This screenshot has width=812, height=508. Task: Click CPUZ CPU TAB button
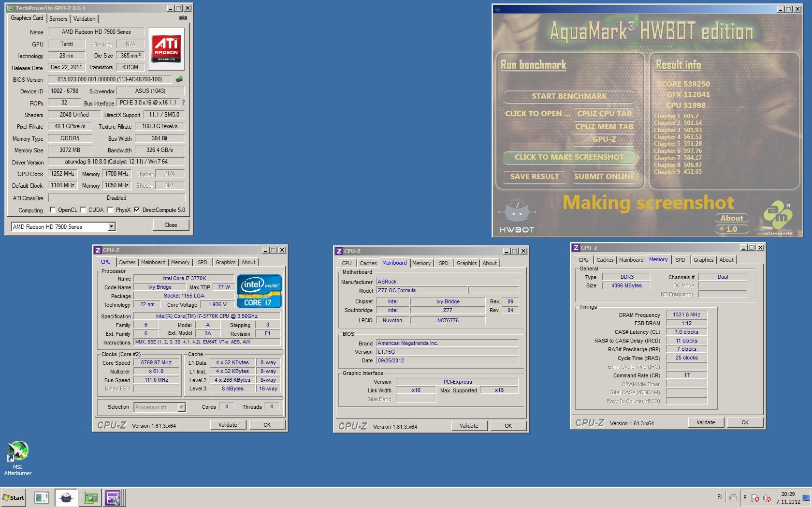pyautogui.click(x=604, y=114)
